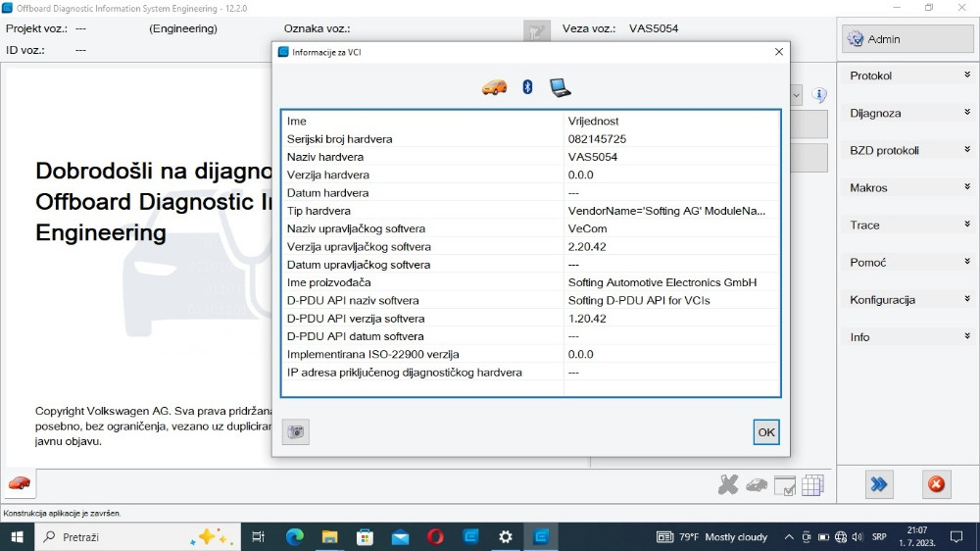Open Mail app from the taskbar

tap(400, 536)
